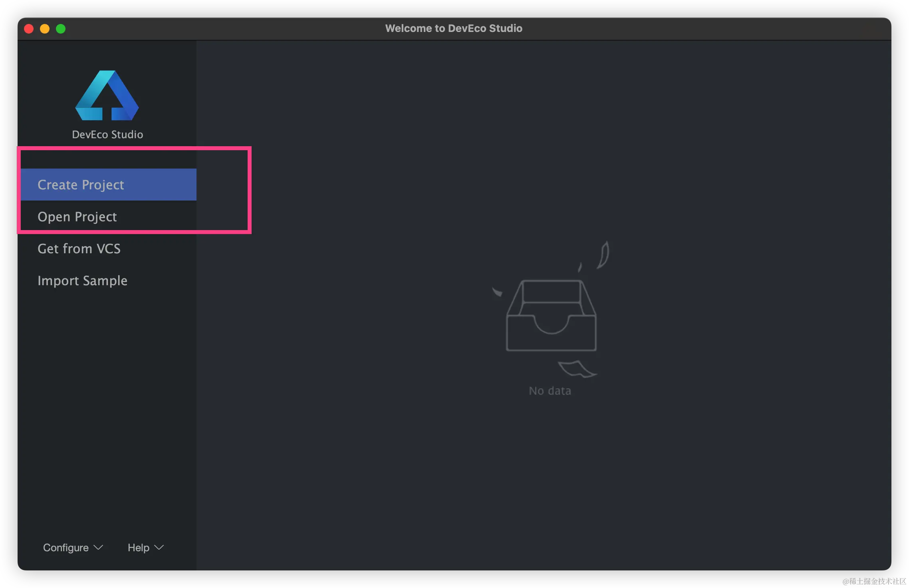Click the Welcome to DevEco Studio title
The height and width of the screenshot is (588, 909).
coord(454,28)
